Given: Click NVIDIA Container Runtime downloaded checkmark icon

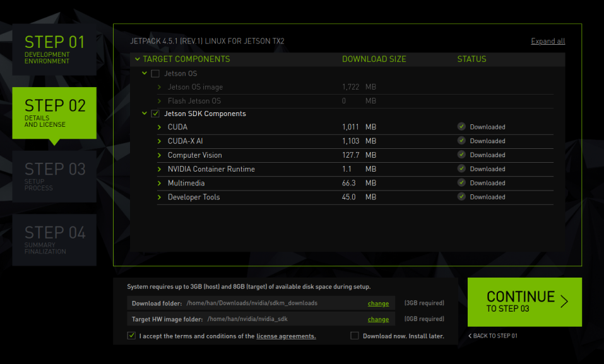Looking at the screenshot, I should tap(461, 168).
